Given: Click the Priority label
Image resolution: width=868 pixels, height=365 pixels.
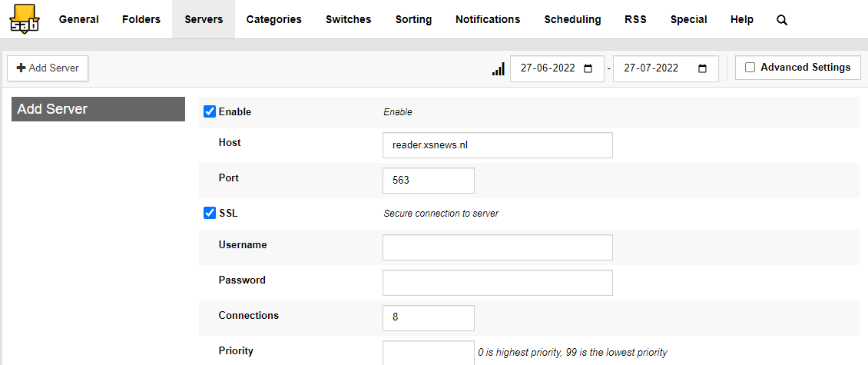Looking at the screenshot, I should pos(236,350).
